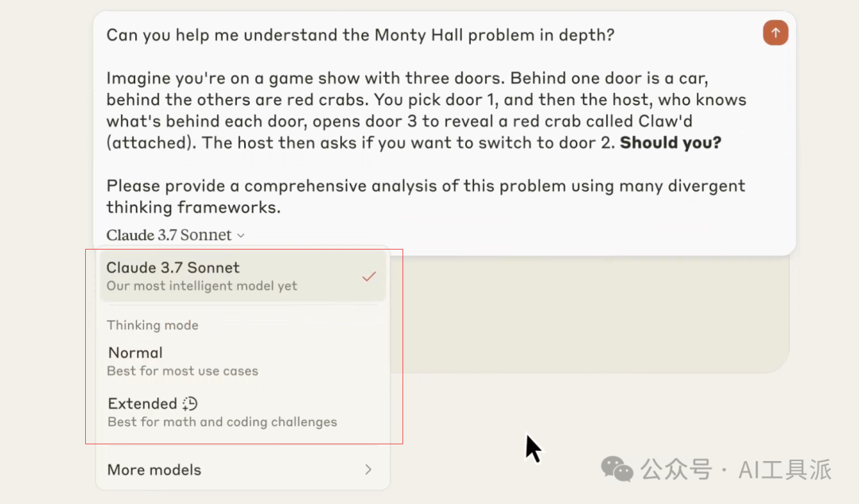
Task: Click the orange send arrow button
Action: (775, 33)
